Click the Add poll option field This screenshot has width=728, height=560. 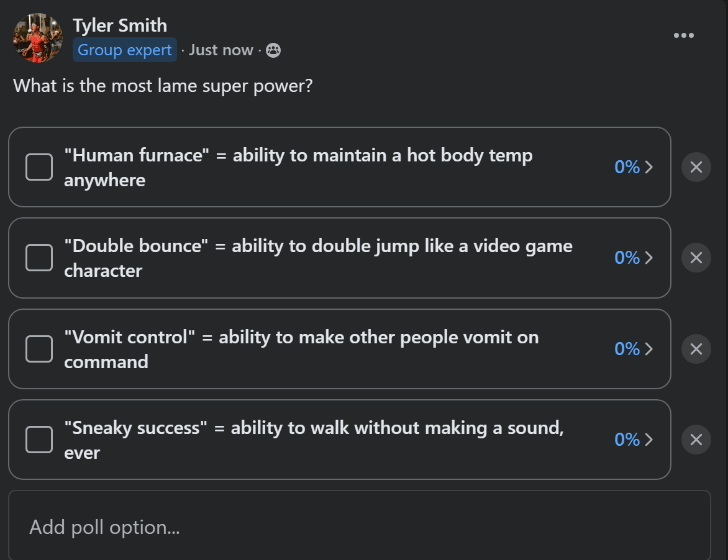360,526
